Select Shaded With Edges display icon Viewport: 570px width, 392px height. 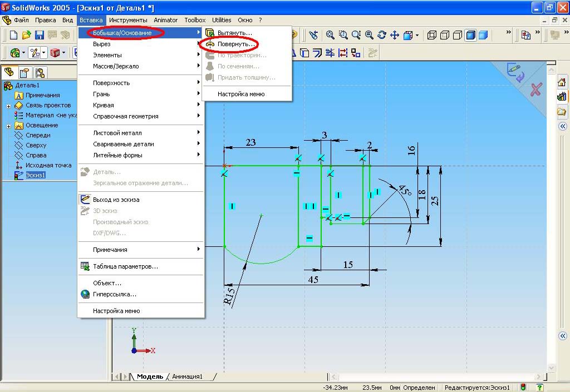pyautogui.click(x=471, y=35)
